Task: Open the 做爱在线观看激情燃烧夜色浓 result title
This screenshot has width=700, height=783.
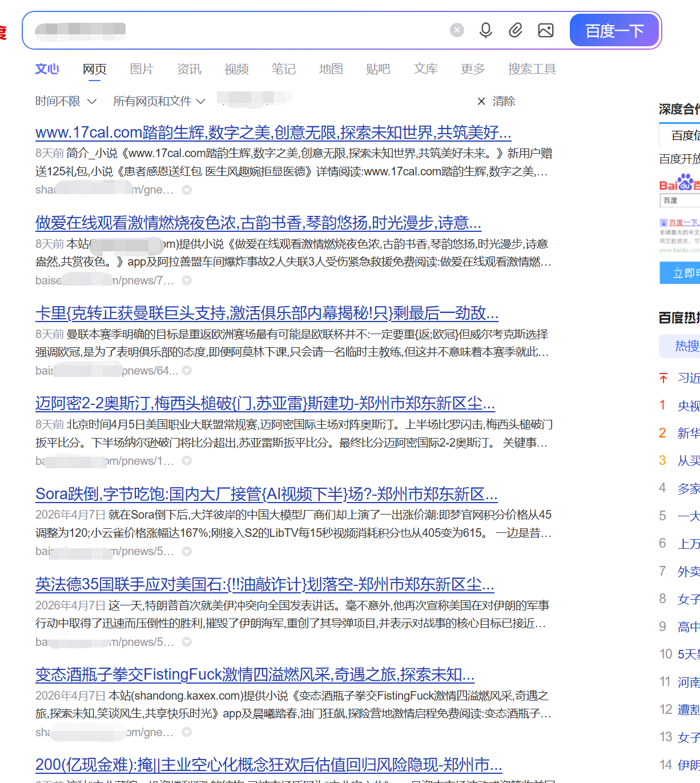Action: pos(258,223)
